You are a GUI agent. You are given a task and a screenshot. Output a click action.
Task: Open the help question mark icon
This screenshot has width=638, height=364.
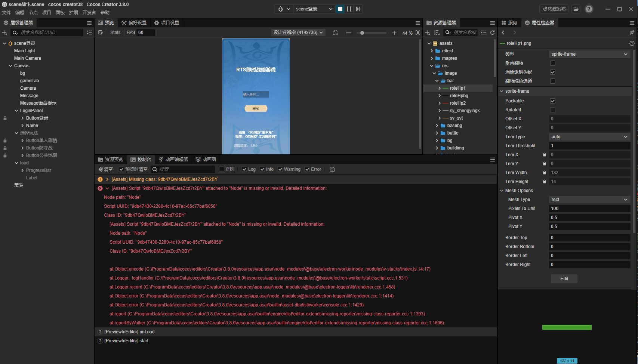[x=589, y=9]
